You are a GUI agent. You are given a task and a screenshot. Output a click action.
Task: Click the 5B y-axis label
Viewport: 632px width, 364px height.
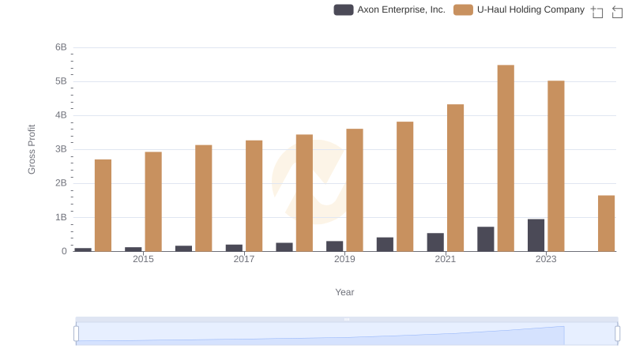[x=61, y=81]
